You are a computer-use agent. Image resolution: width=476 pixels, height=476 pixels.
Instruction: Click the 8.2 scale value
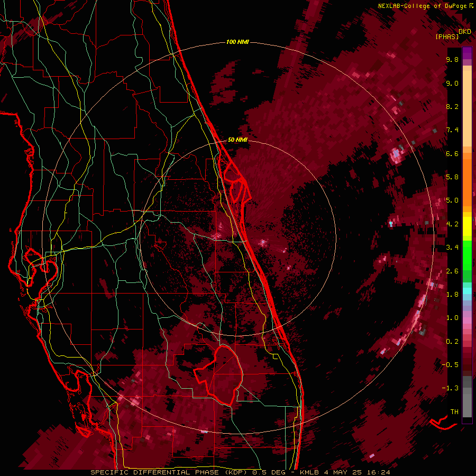(452, 106)
